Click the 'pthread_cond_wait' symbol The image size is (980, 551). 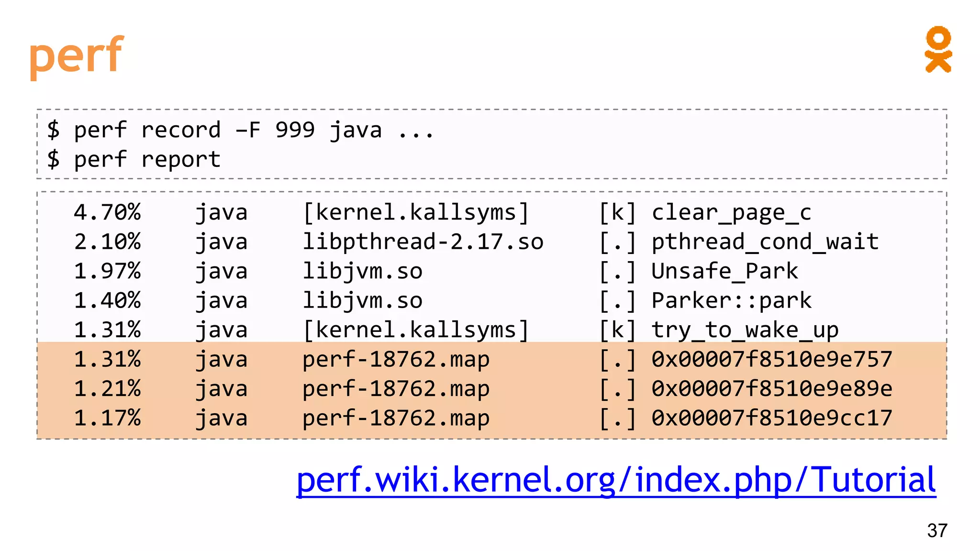pyautogui.click(x=765, y=242)
